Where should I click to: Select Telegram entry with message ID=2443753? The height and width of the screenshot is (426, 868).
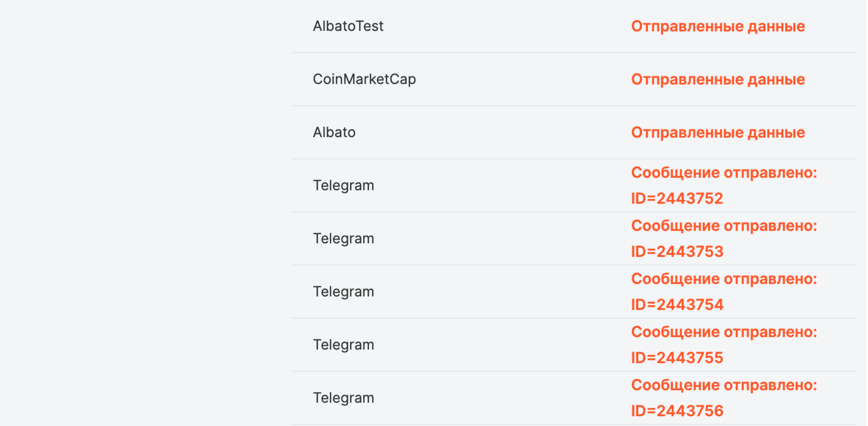[x=343, y=239]
